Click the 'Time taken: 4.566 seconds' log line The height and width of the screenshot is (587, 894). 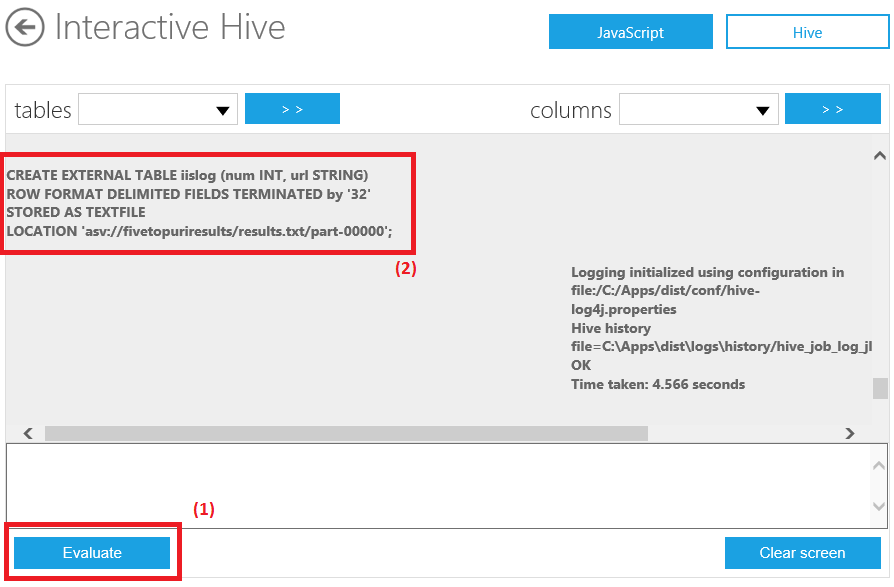[657, 384]
